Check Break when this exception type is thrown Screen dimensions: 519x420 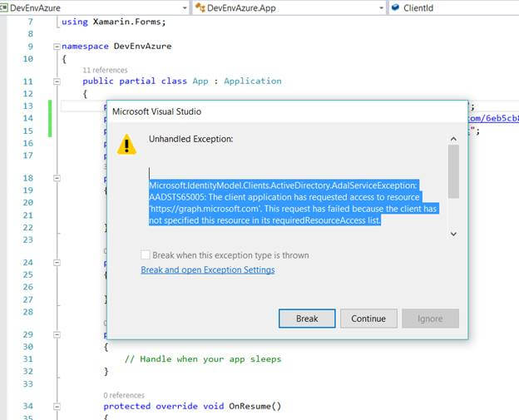click(145, 254)
